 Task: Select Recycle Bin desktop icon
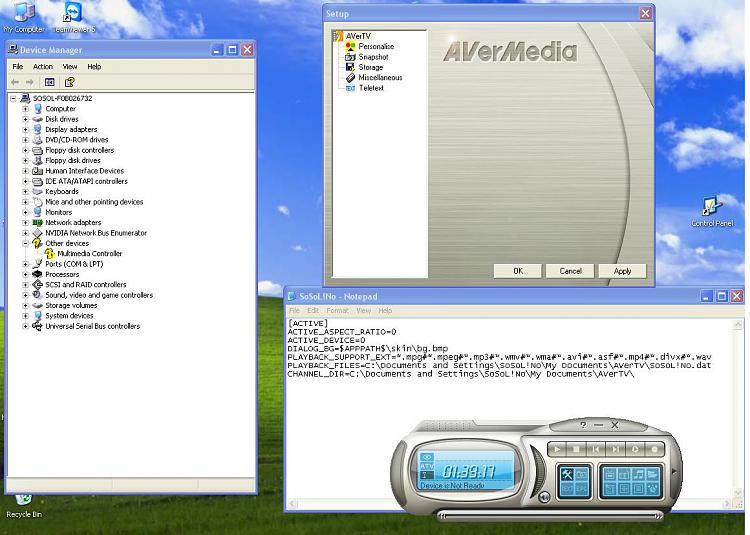coord(23,507)
